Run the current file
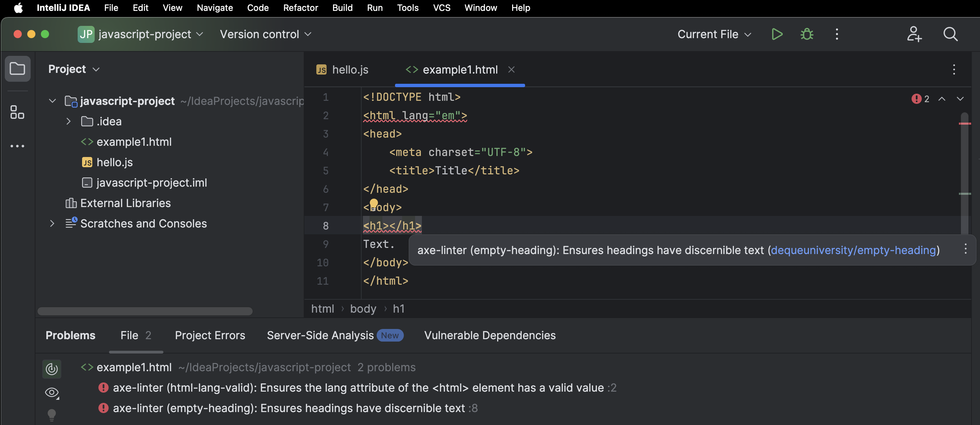Viewport: 980px width, 425px height. [x=777, y=34]
